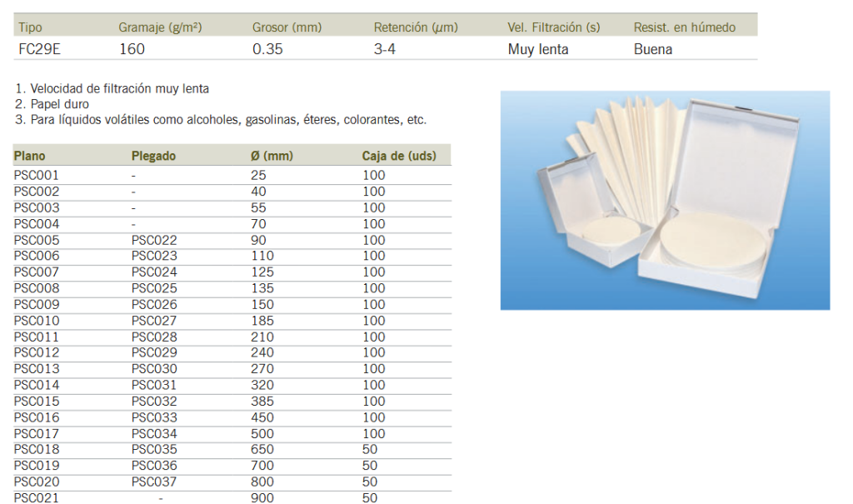Select product code PSC010
This screenshot has height=504, width=853.
37,321
